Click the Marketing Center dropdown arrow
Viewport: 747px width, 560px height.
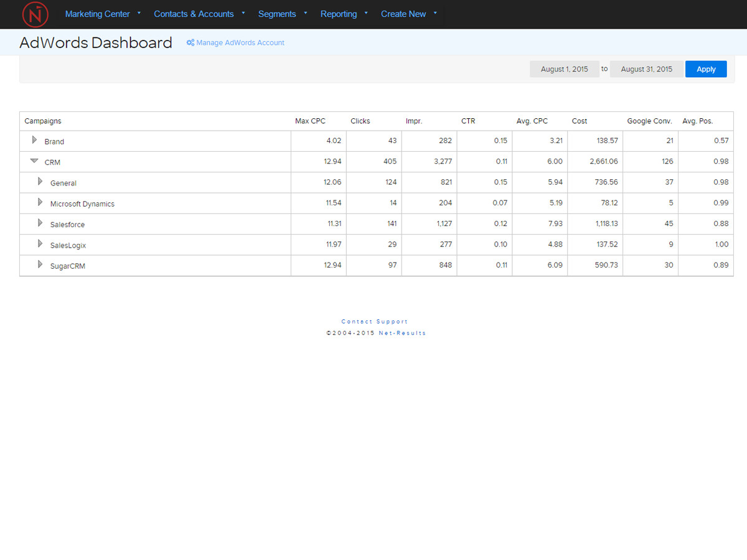139,12
